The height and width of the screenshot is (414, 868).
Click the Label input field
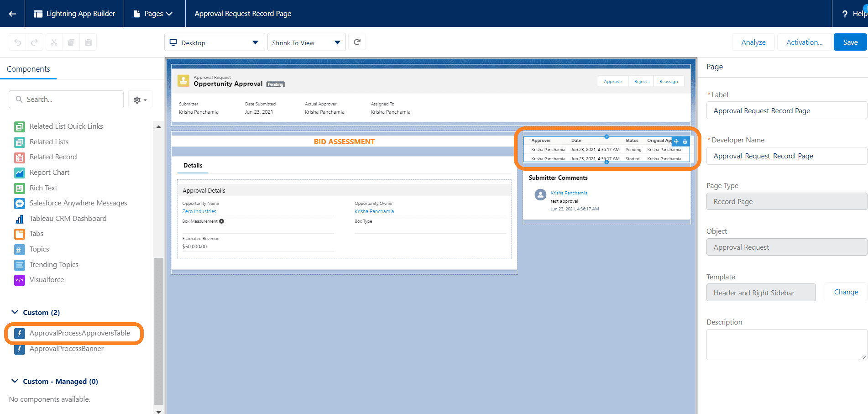pyautogui.click(x=787, y=110)
